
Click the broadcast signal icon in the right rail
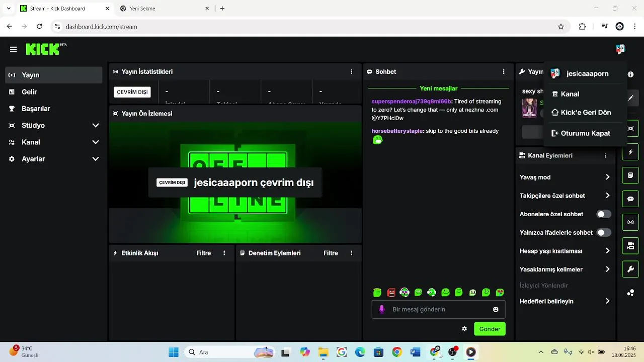coord(631,222)
